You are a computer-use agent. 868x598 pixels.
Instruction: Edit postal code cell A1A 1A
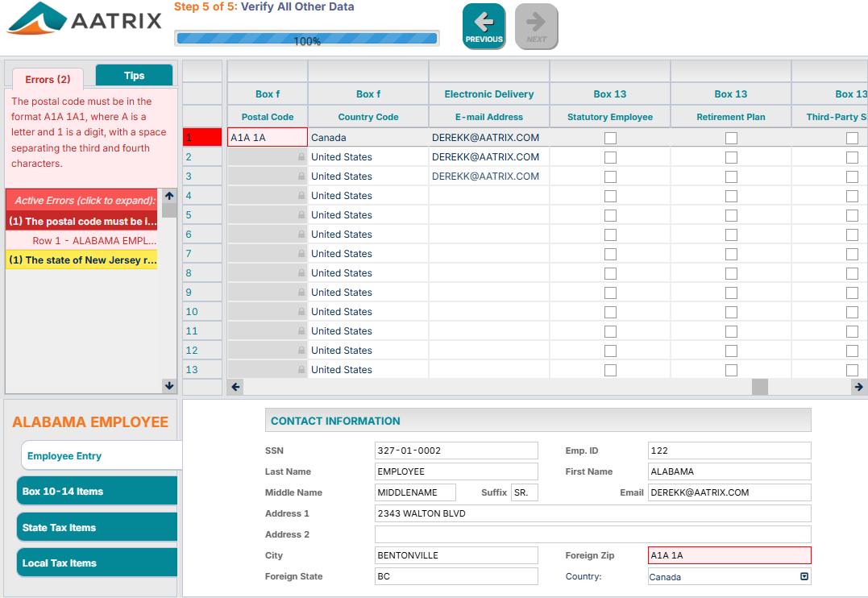[268, 137]
